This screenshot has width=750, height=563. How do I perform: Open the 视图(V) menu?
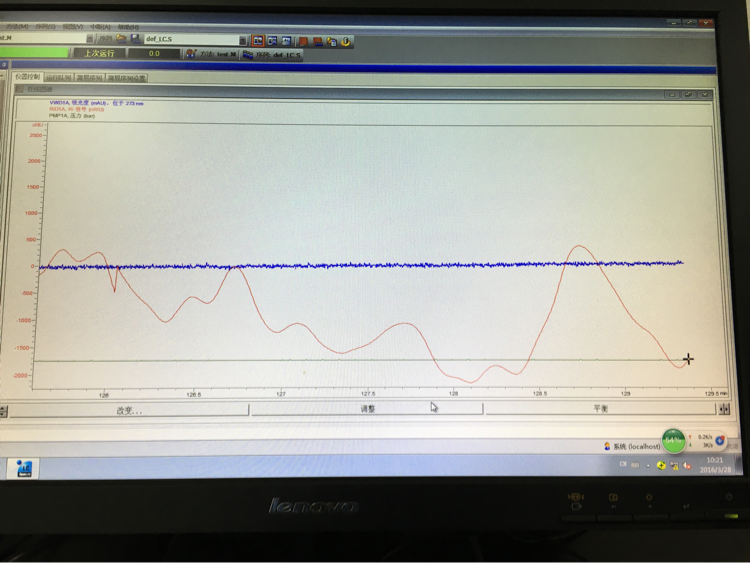tap(73, 26)
